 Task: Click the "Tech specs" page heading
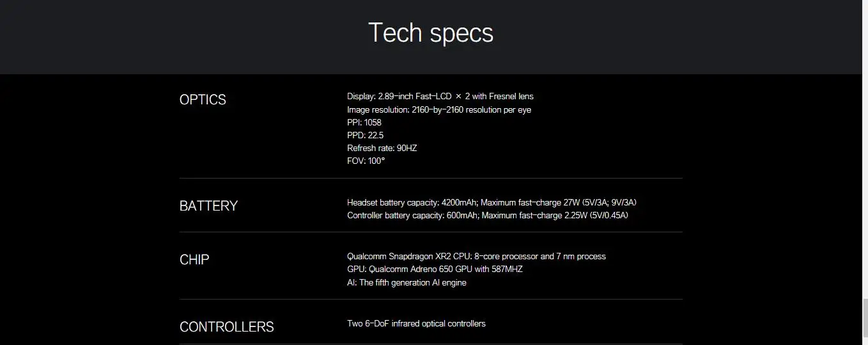430,33
